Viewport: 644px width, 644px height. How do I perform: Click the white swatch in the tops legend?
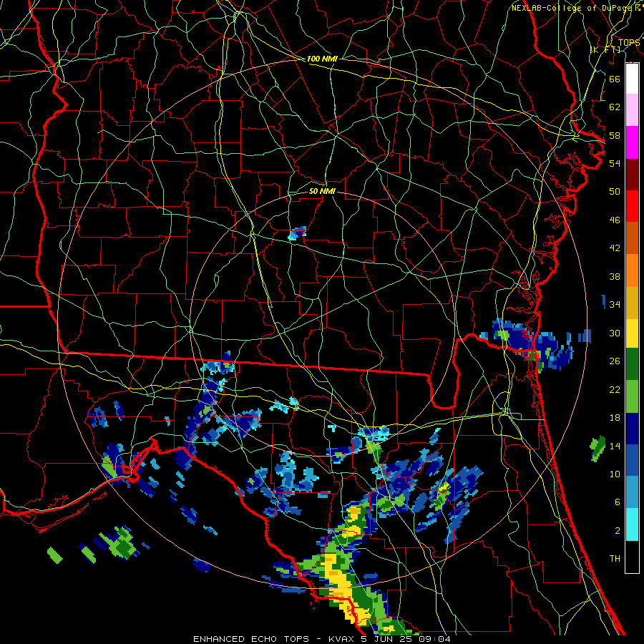tap(632, 79)
